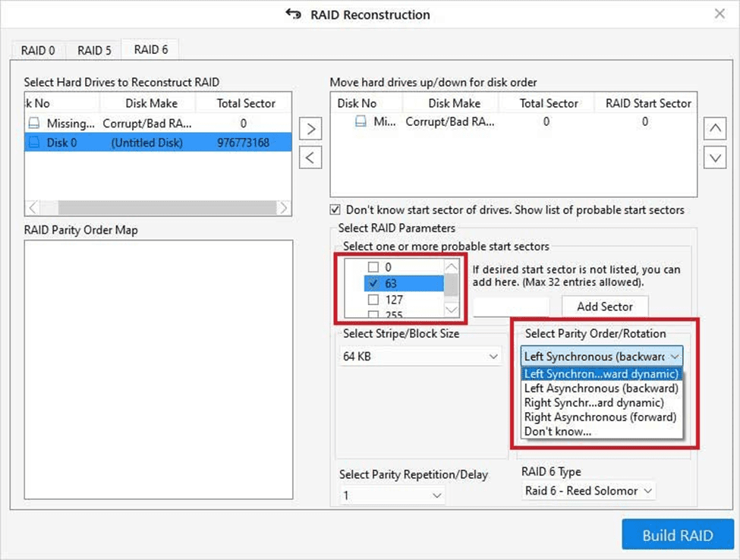Screen dimensions: 740x560
Task: Choose Right Asynchronous (forward) option
Action: (x=602, y=417)
